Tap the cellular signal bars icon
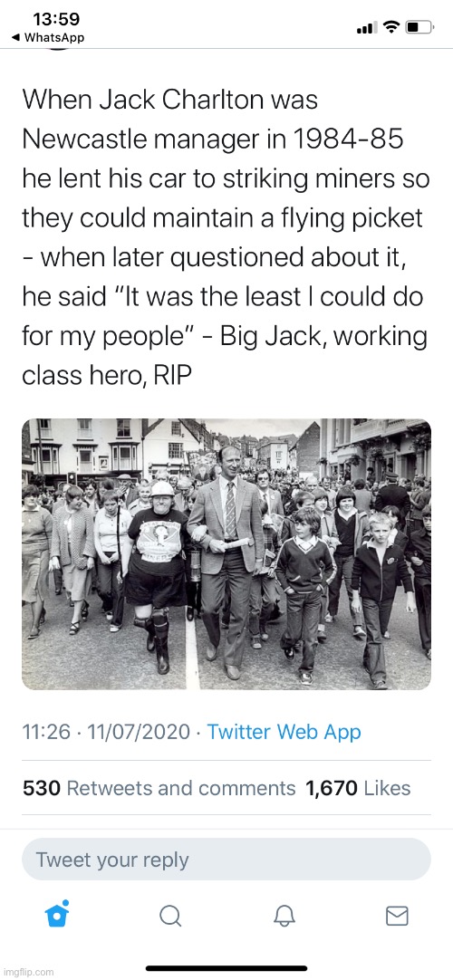Screen dimensions: 453x980 [368, 28]
